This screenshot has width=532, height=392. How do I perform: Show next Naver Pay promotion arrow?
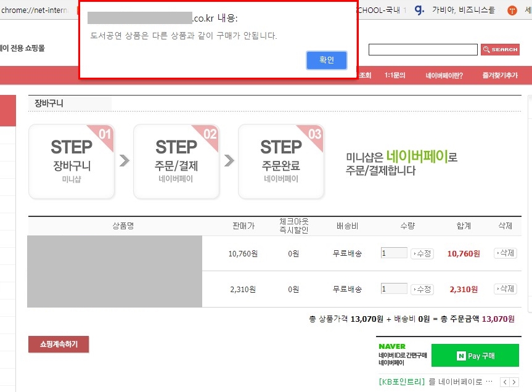point(513,382)
